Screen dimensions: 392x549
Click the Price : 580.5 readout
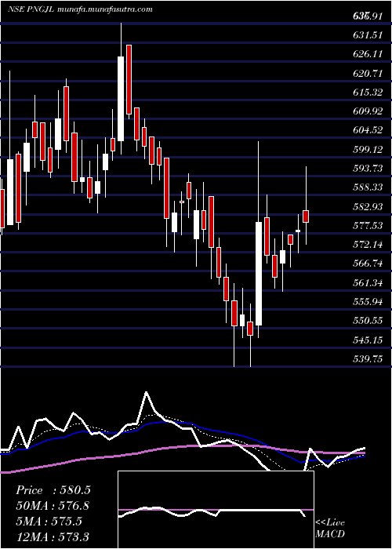(x=53, y=490)
